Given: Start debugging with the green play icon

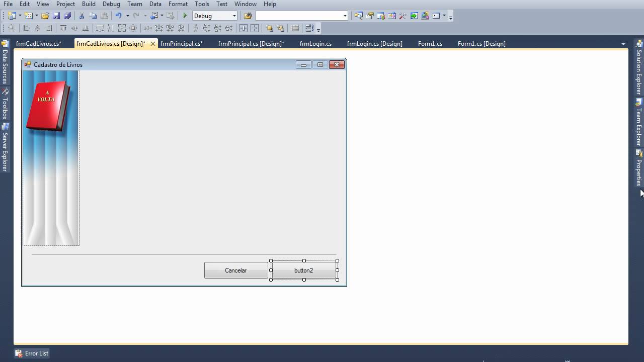Looking at the screenshot, I should [x=185, y=16].
